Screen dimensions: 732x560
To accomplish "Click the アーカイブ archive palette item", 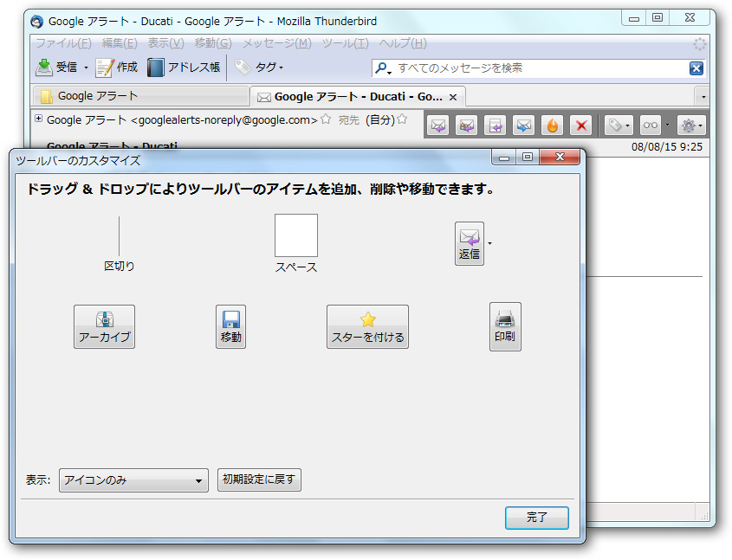I will 104,327.
